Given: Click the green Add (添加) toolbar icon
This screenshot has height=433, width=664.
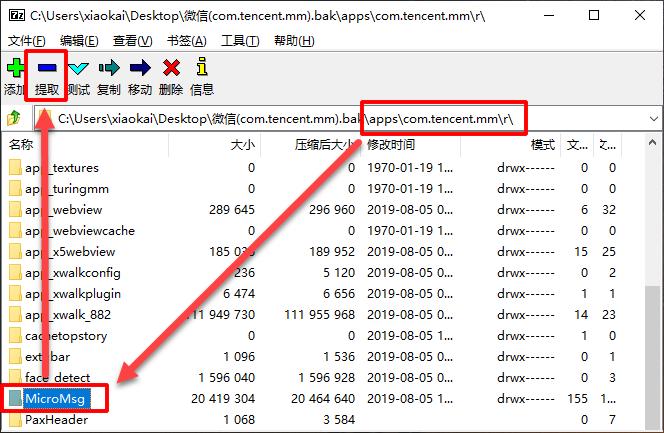Looking at the screenshot, I should pos(16,68).
